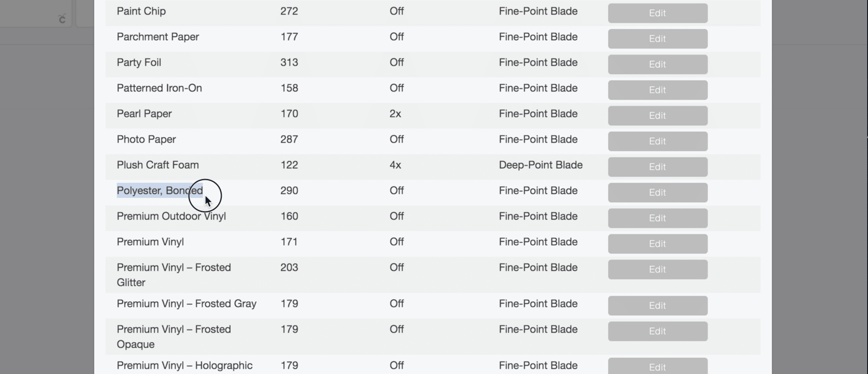Click the Plush Craft Foam material name
The height and width of the screenshot is (374, 868).
pos(158,165)
